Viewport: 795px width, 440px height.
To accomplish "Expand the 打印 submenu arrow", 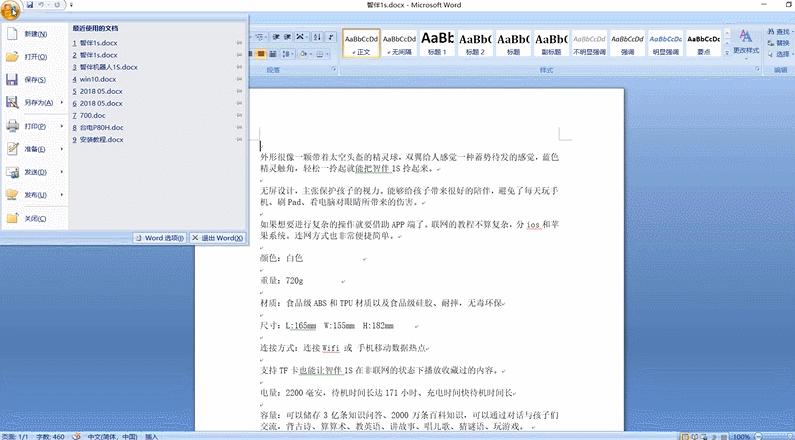I will 62,126.
